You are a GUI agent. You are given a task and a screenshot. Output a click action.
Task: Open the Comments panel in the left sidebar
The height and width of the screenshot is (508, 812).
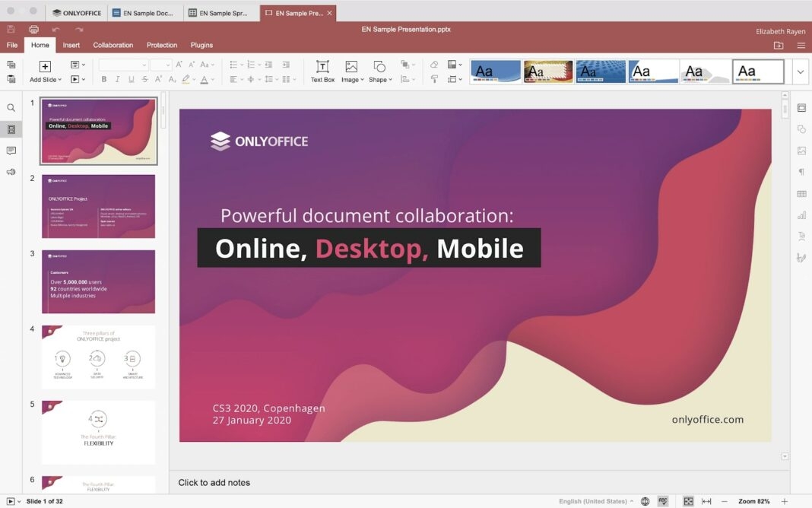pyautogui.click(x=11, y=151)
